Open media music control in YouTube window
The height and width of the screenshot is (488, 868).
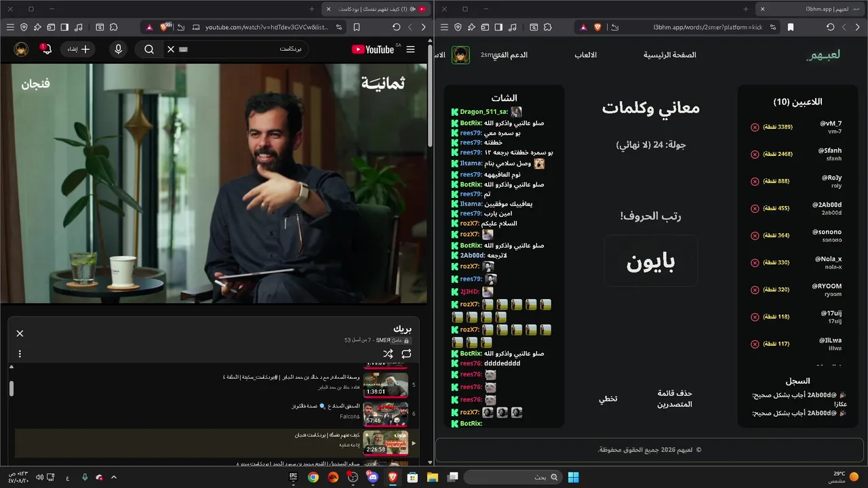79,27
